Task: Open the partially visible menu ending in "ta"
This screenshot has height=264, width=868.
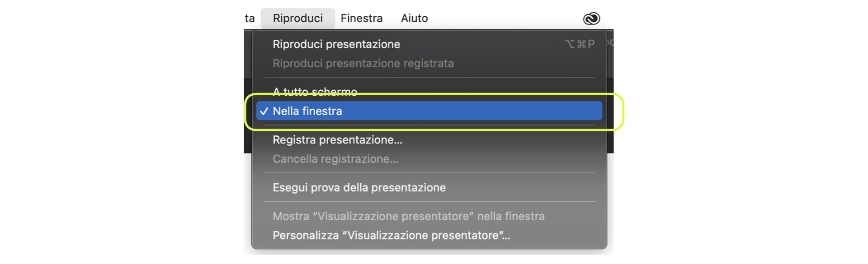Action: click(x=250, y=19)
